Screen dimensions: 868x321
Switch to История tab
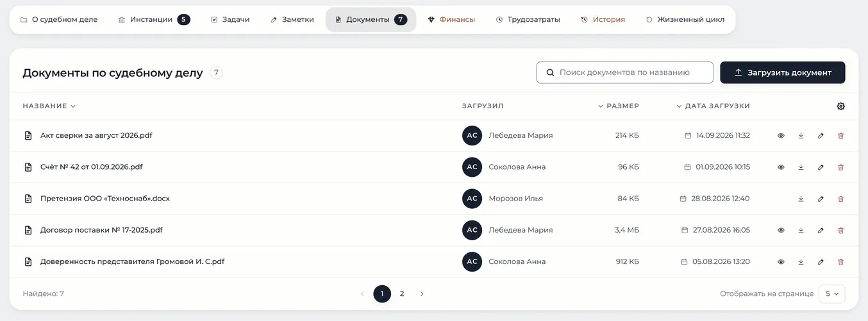click(x=603, y=20)
